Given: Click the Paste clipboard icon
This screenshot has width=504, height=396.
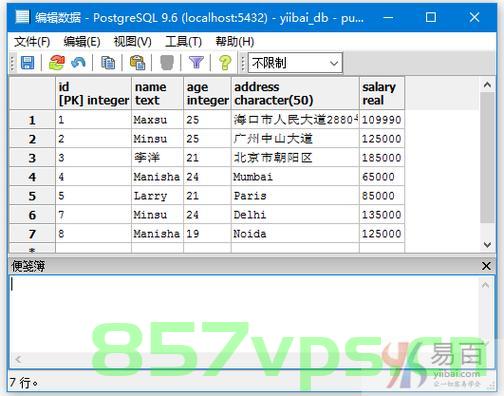Looking at the screenshot, I should pyautogui.click(x=137, y=62).
